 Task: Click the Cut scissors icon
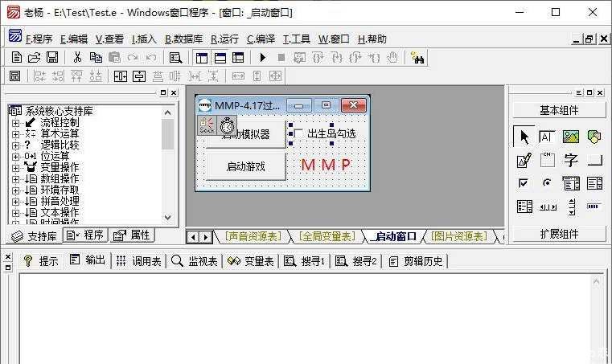point(77,58)
